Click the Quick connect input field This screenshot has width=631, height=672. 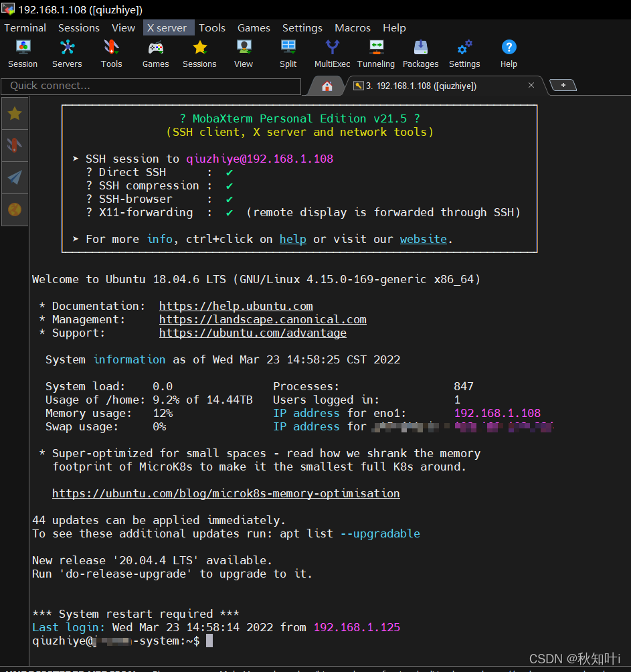151,86
